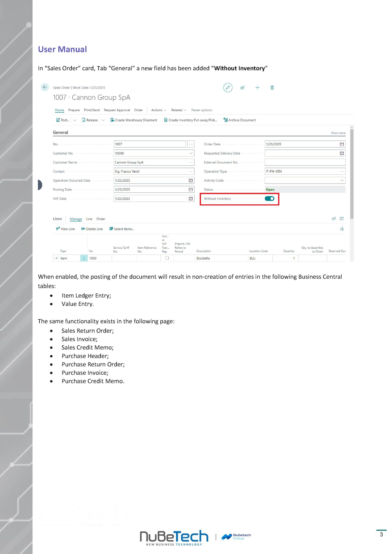Image resolution: width=392 pixels, height=554 pixels.
Task: Click the External Document No. field
Action: tap(305, 162)
